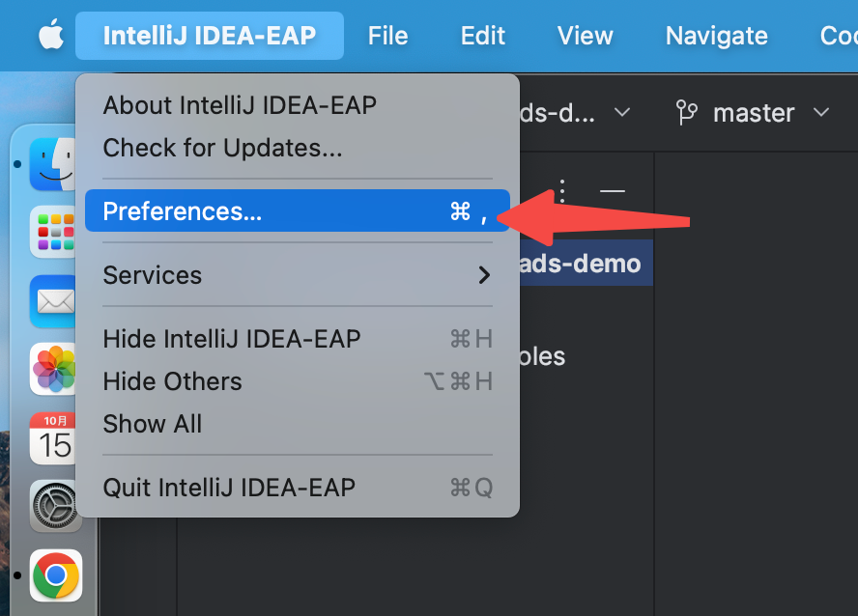Launch Launchpad from the dock
The image size is (858, 616).
(x=53, y=232)
